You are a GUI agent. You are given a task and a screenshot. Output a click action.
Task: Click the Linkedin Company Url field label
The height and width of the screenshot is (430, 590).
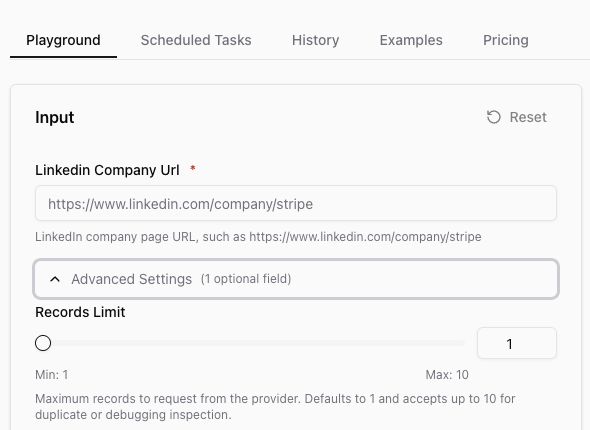pyautogui.click(x=107, y=170)
